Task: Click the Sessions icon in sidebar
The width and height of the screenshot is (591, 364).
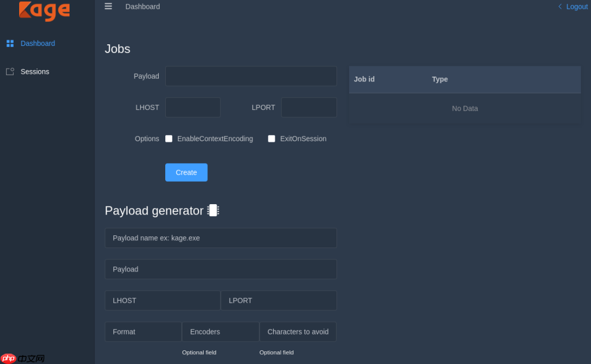Action: point(10,71)
